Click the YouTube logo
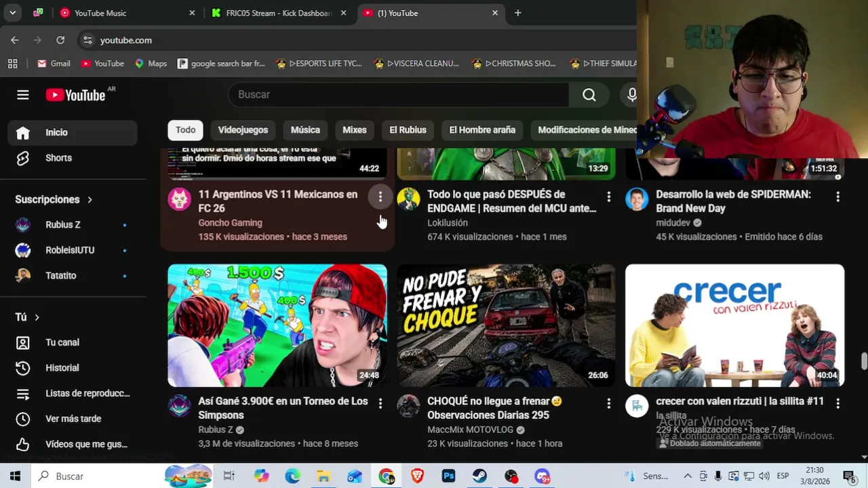This screenshot has width=868, height=488. click(75, 95)
